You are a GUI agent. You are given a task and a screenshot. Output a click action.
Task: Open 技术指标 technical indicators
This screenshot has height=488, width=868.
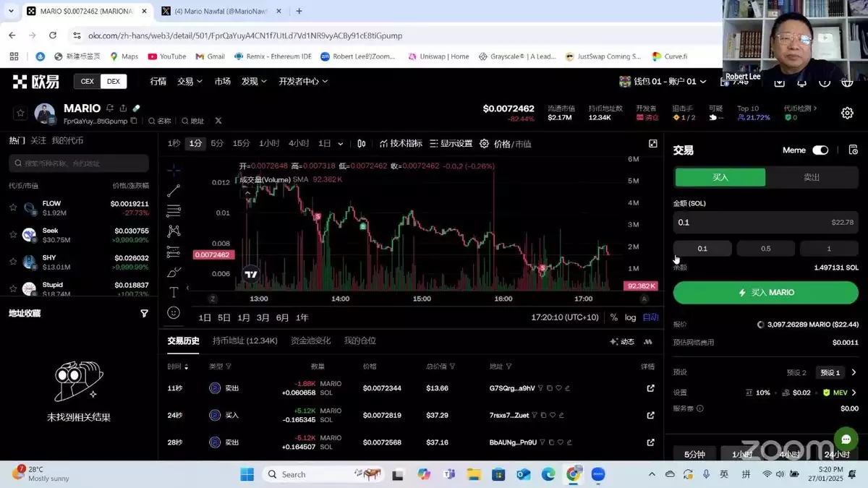click(401, 144)
